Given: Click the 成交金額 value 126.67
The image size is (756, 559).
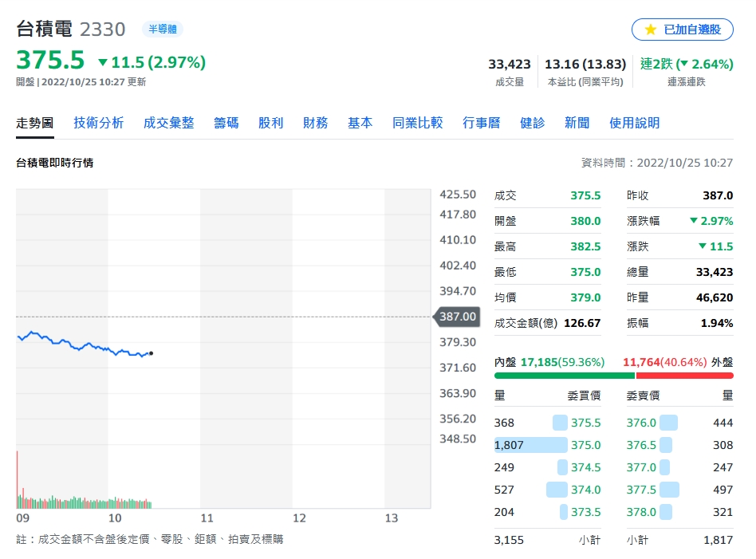Looking at the screenshot, I should 582,323.
